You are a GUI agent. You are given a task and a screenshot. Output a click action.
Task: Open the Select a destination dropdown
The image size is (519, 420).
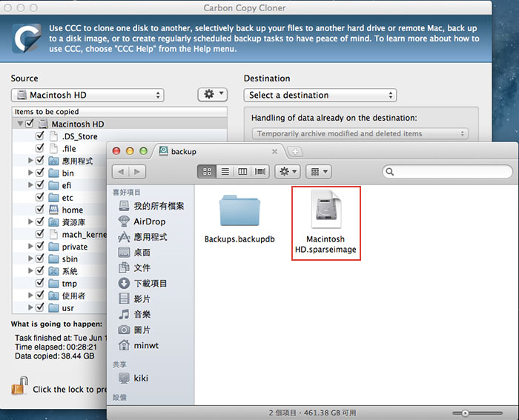320,96
